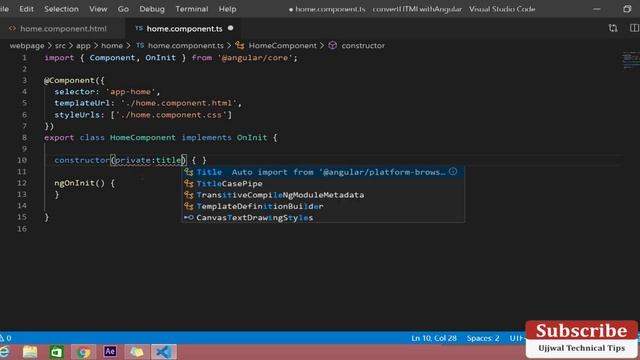Click class icon beside TitleCasePipe

(x=189, y=184)
